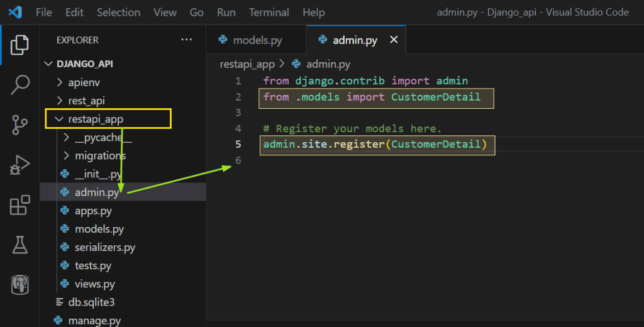The image size is (644, 327).
Task: Close the admin.py tab
Action: (394, 40)
